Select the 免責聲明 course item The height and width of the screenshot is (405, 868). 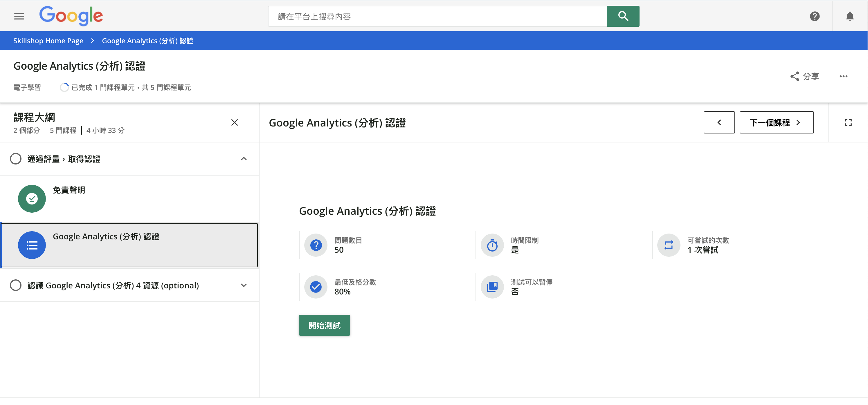(69, 190)
